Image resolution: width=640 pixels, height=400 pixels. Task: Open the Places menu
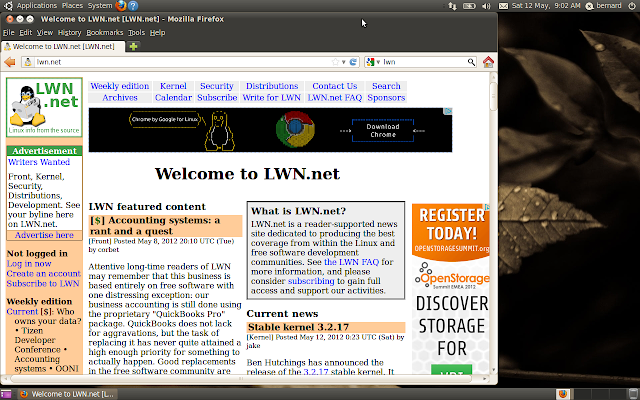pyautogui.click(x=72, y=6)
